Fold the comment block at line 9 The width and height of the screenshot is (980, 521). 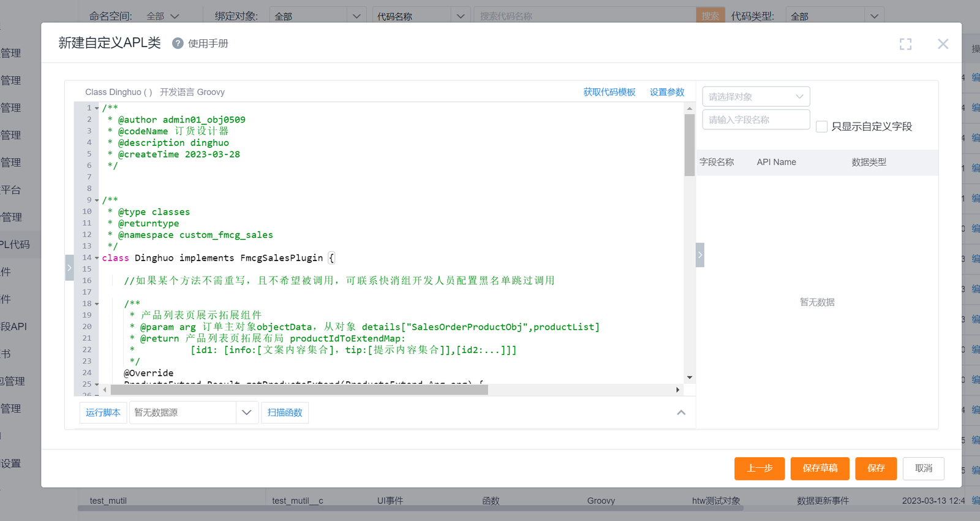pos(97,200)
